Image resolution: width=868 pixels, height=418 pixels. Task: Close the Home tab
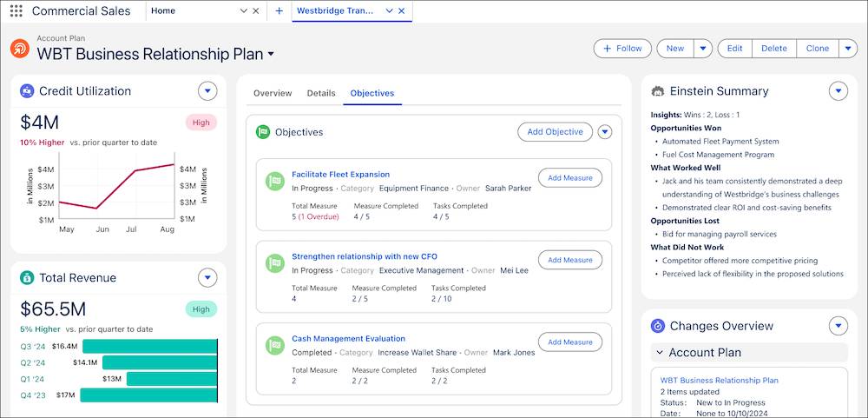coord(256,10)
